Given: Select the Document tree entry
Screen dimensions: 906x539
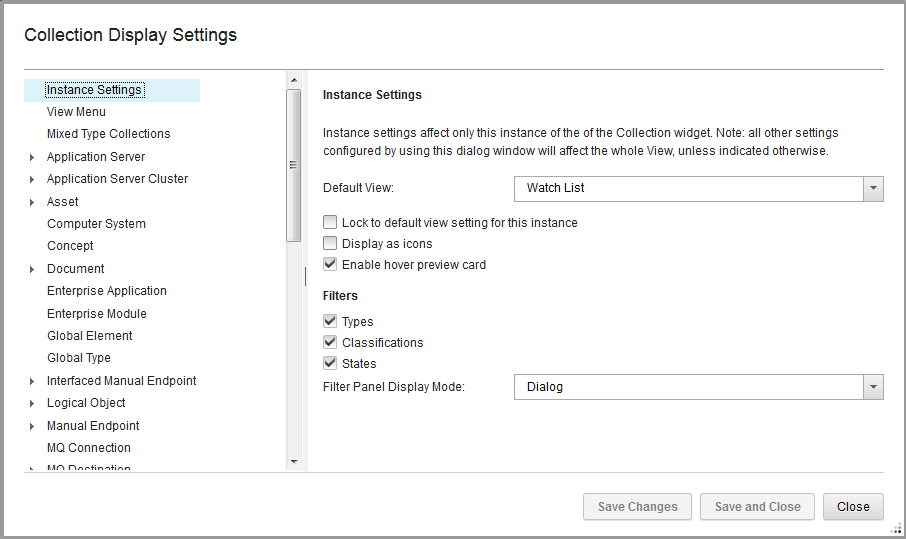Looking at the screenshot, I should click(x=76, y=269).
